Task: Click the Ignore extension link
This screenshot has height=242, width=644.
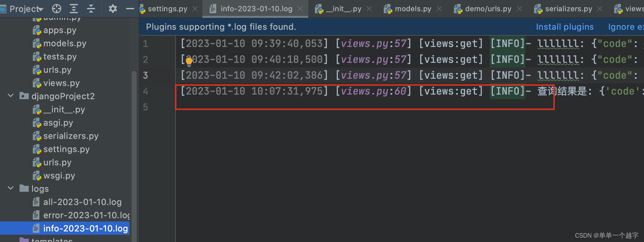Action: click(626, 27)
